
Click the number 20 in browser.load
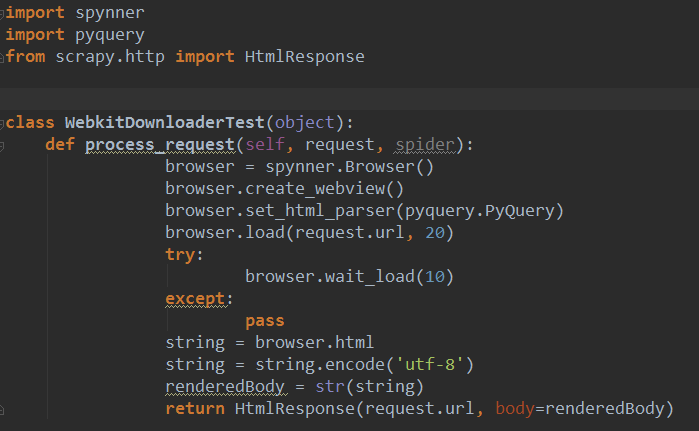(435, 233)
